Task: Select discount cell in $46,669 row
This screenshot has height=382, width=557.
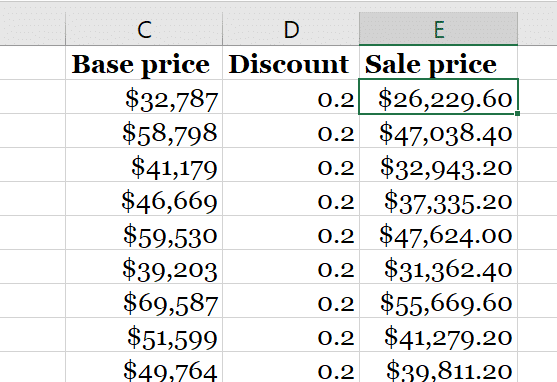Action: pyautogui.click(x=291, y=199)
